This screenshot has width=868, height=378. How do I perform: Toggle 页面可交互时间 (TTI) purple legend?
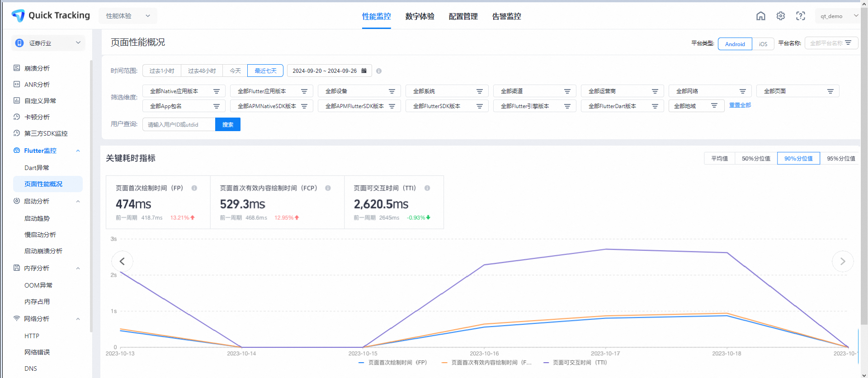click(x=575, y=363)
